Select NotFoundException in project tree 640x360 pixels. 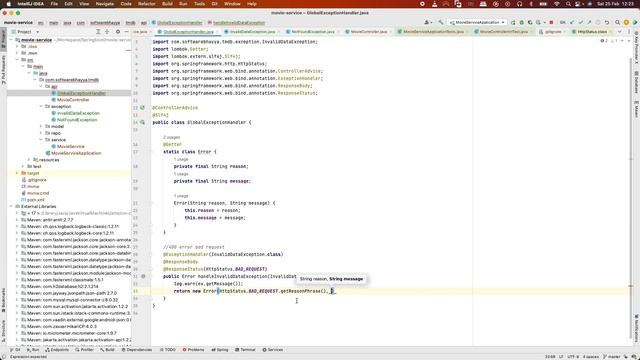[x=77, y=120]
